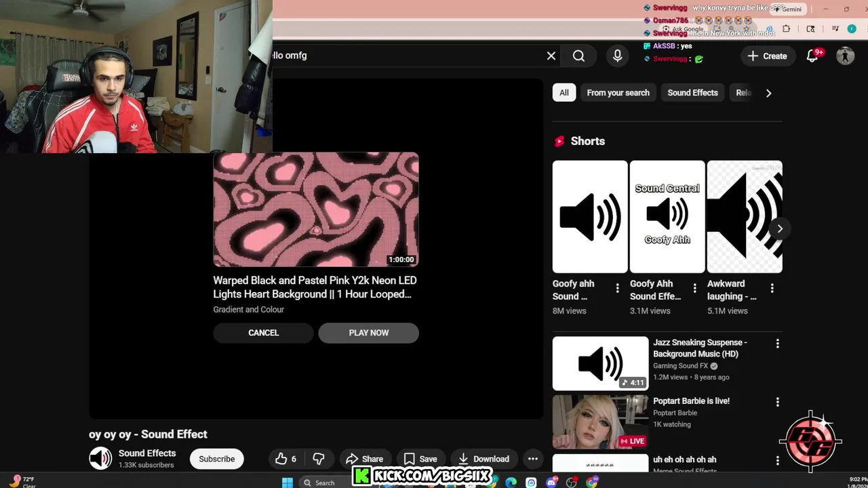Screen dimensions: 868x488
Task: Open the Windows Start menu
Action: pos(288,483)
